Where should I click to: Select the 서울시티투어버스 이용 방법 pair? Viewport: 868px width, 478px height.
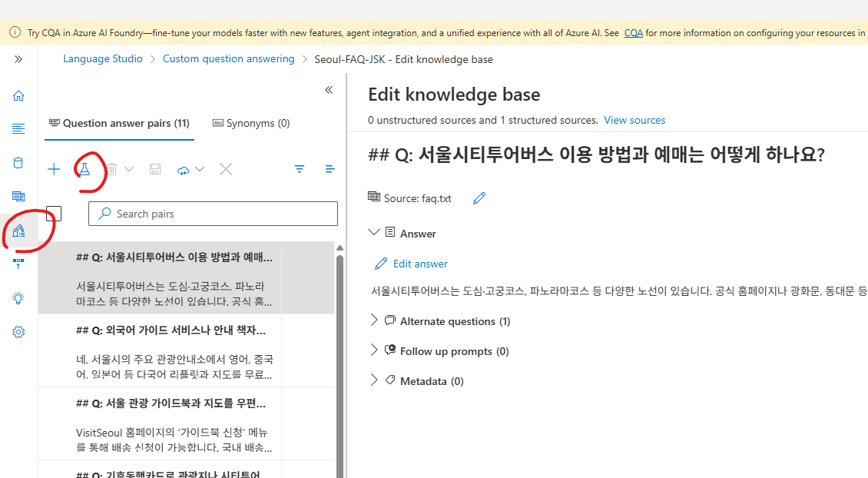point(186,277)
